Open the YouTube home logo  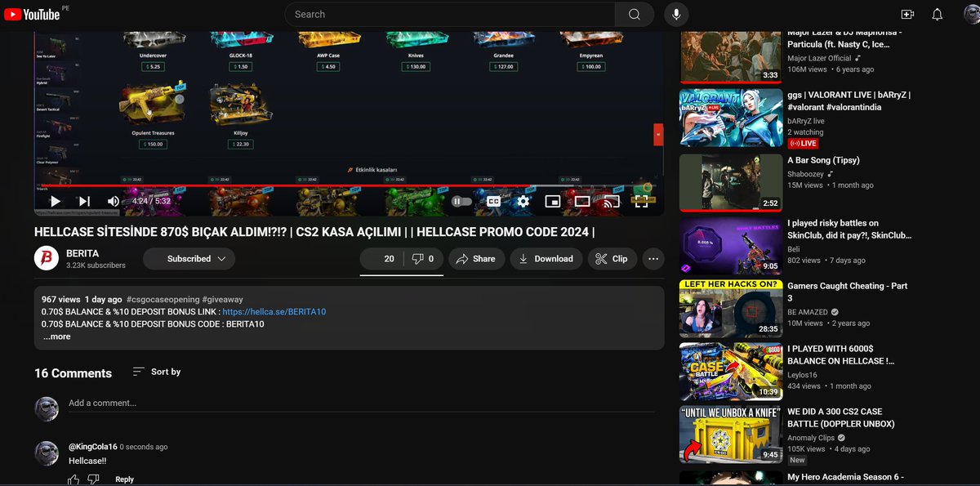[32, 14]
